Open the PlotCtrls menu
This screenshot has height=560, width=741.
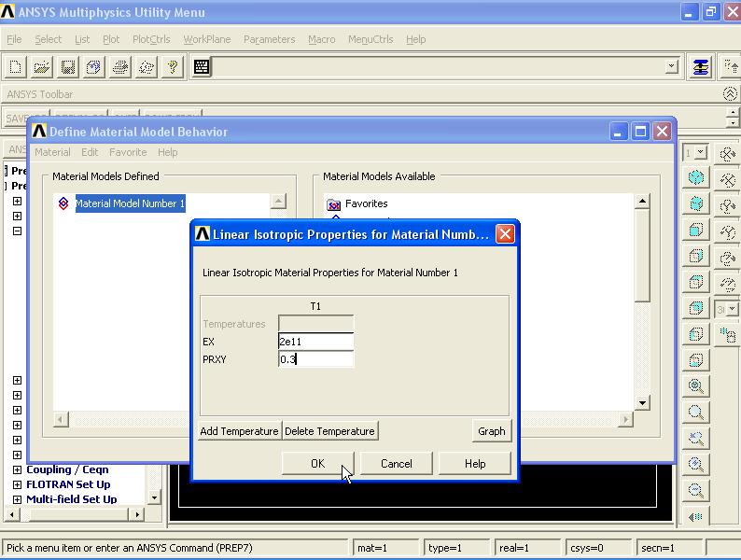tap(151, 39)
